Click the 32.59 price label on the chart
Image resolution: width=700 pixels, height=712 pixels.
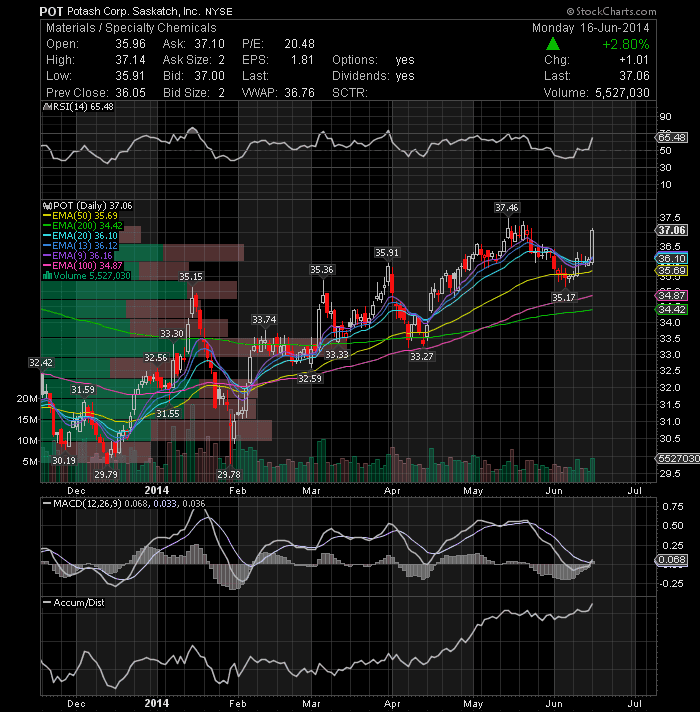point(310,378)
